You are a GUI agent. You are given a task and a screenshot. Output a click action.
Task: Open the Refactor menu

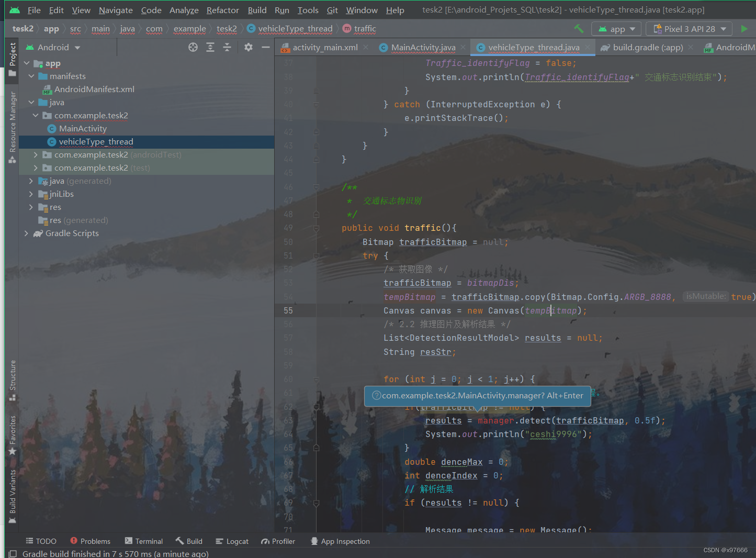[x=222, y=10]
